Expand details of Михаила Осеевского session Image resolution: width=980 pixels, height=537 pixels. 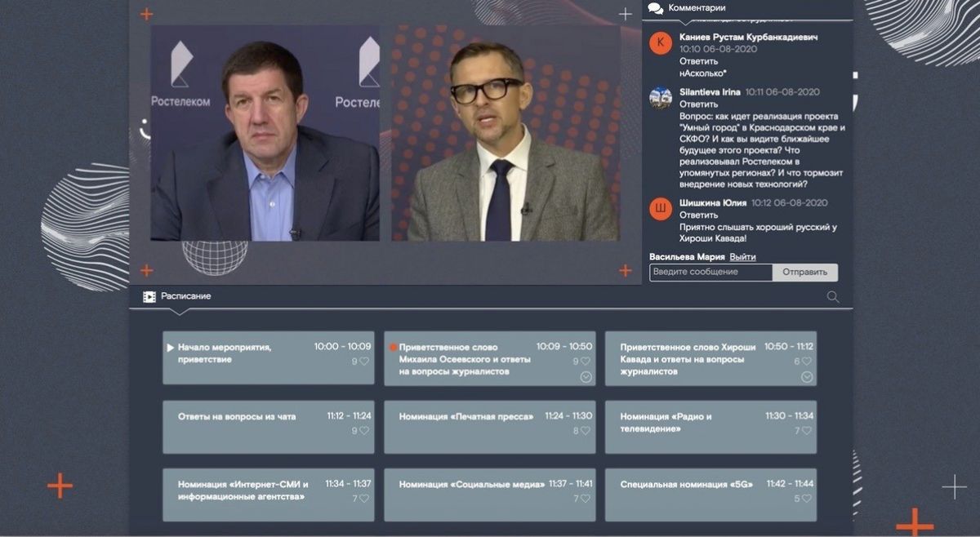[x=586, y=376]
